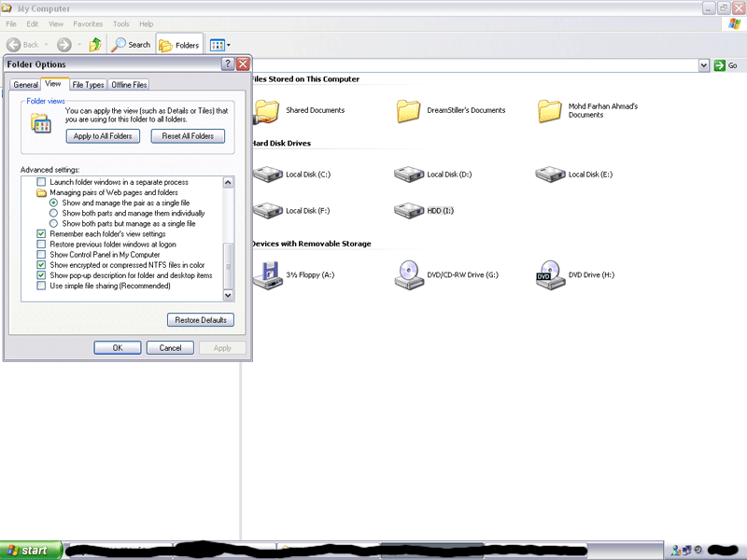The width and height of the screenshot is (747, 560).
Task: Select Local Disk (C:) drive icon
Action: point(268,175)
